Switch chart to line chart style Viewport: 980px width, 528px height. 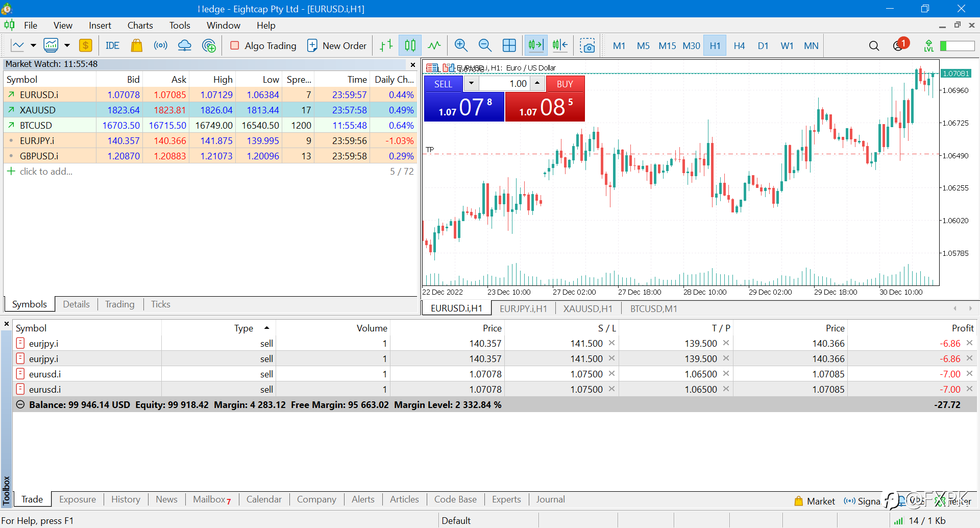click(x=434, y=45)
